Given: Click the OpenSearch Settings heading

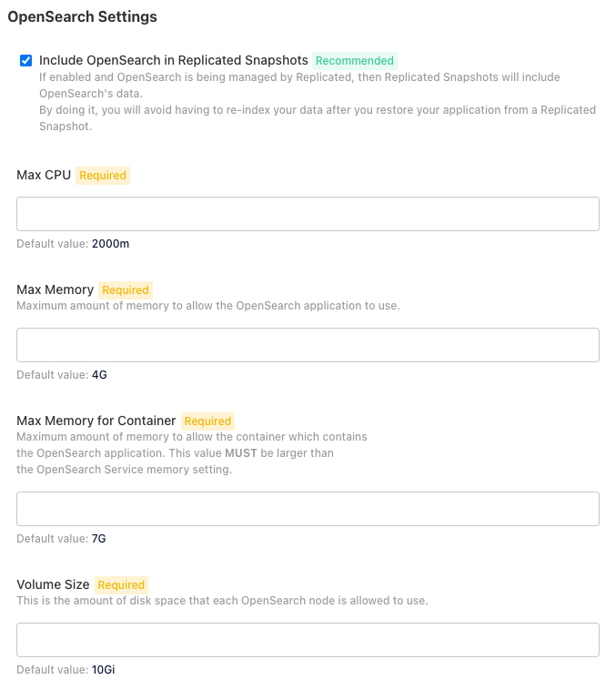Looking at the screenshot, I should point(82,16).
